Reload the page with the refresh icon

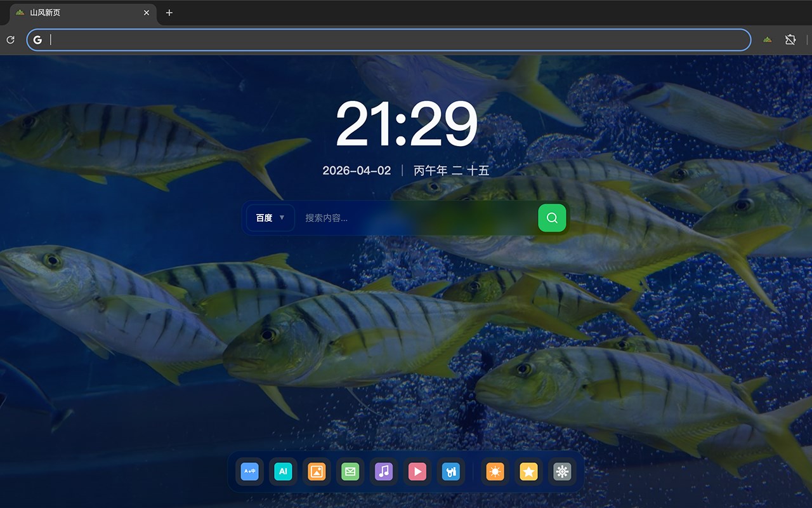click(x=10, y=40)
